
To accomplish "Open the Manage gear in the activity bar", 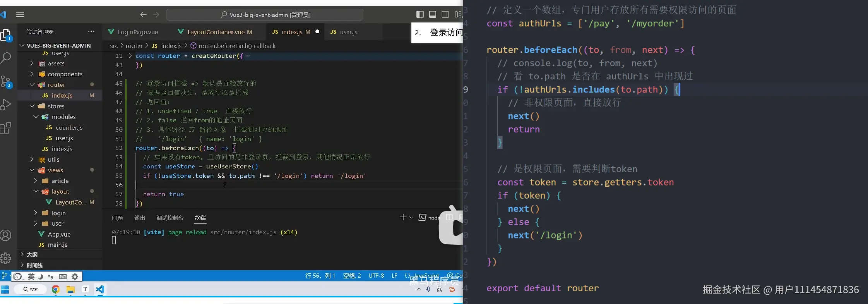I will [6, 258].
